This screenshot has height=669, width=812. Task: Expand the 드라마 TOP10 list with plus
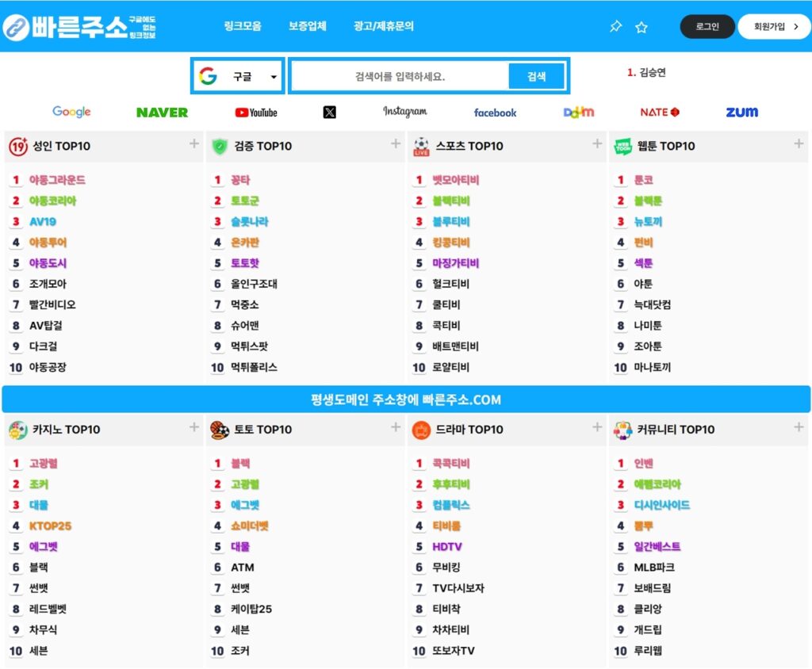click(597, 426)
